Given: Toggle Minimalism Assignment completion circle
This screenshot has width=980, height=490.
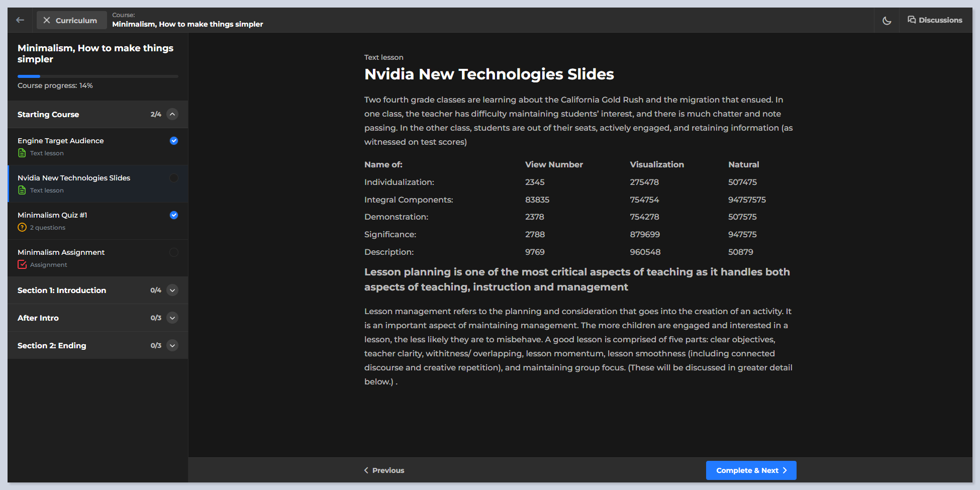Looking at the screenshot, I should tap(174, 252).
